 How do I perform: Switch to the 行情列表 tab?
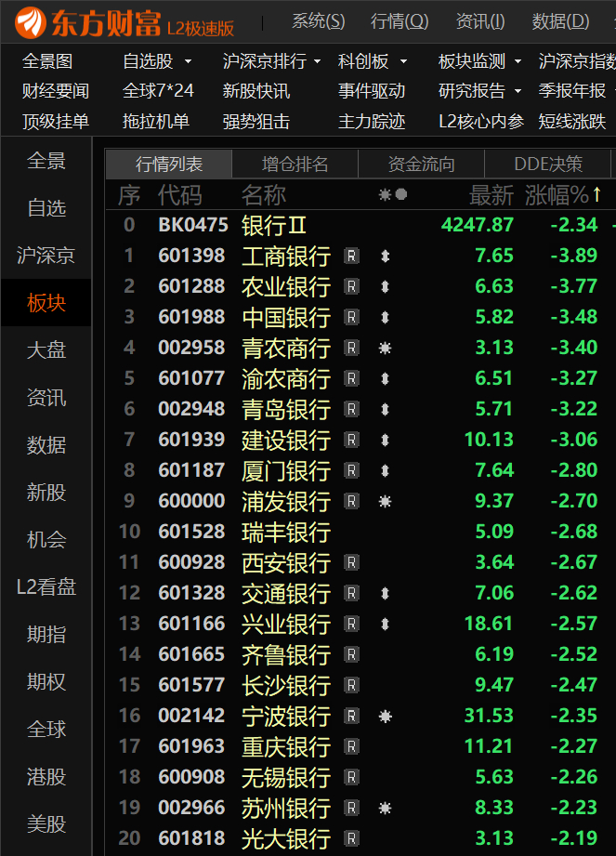point(168,164)
